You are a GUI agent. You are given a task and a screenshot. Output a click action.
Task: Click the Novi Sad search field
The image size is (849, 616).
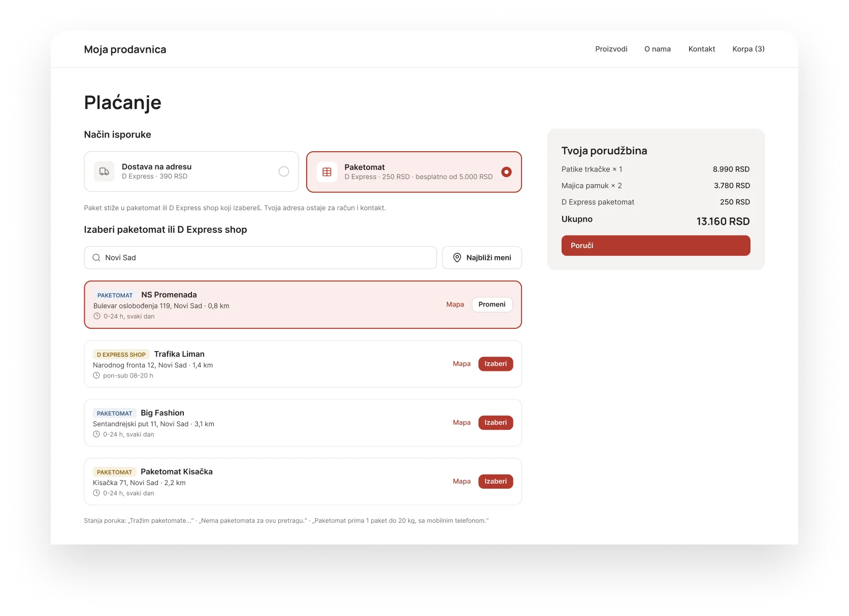pyautogui.click(x=260, y=258)
